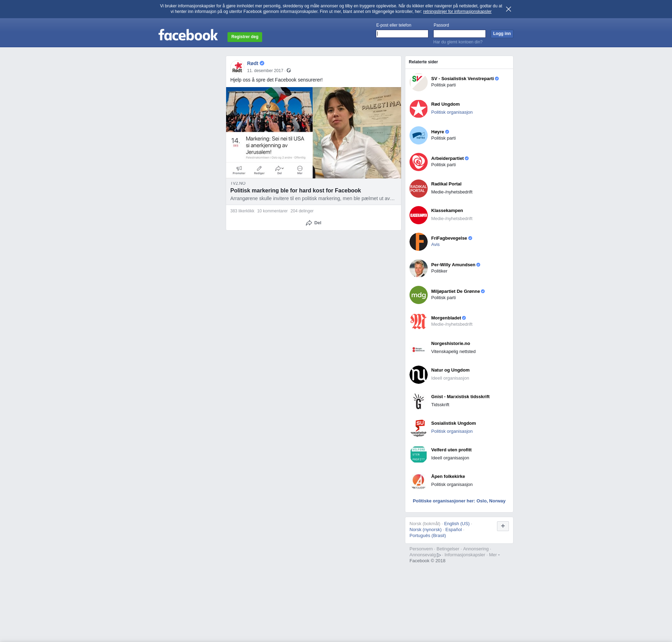Open the Arbeiderpartiet page name
The height and width of the screenshot is (642, 672).
pos(447,158)
